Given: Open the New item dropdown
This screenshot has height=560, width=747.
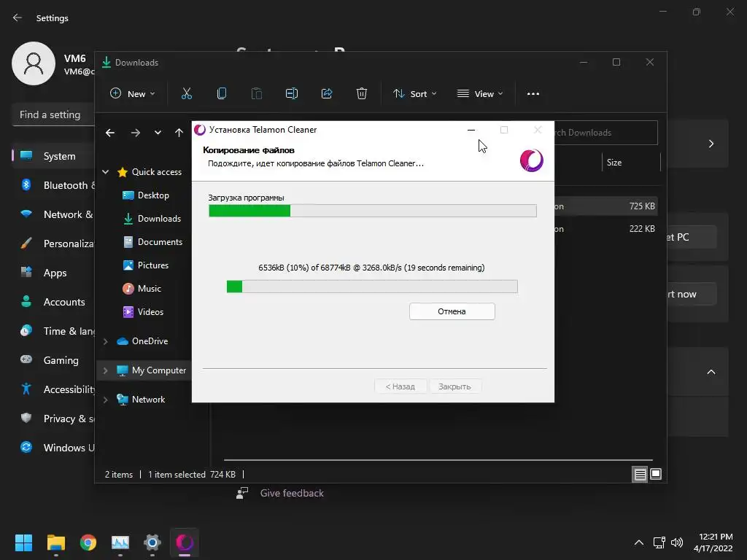Looking at the screenshot, I should coord(133,94).
